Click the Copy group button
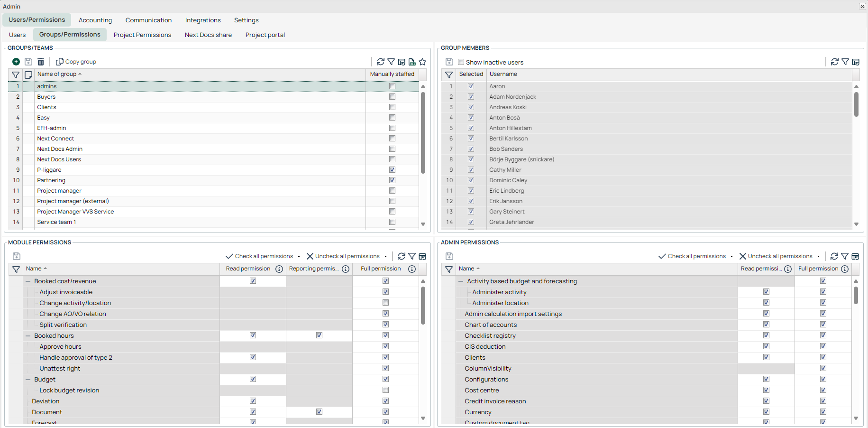 tap(76, 62)
